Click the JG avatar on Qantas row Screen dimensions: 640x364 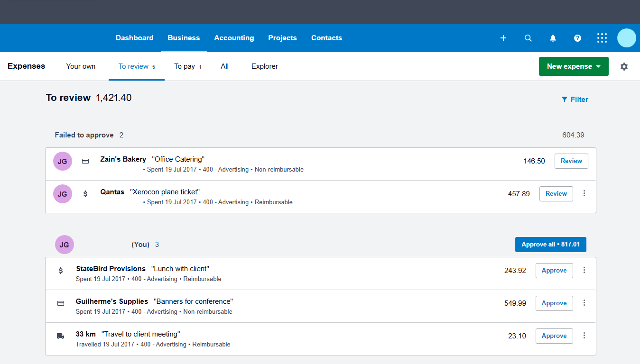click(63, 194)
